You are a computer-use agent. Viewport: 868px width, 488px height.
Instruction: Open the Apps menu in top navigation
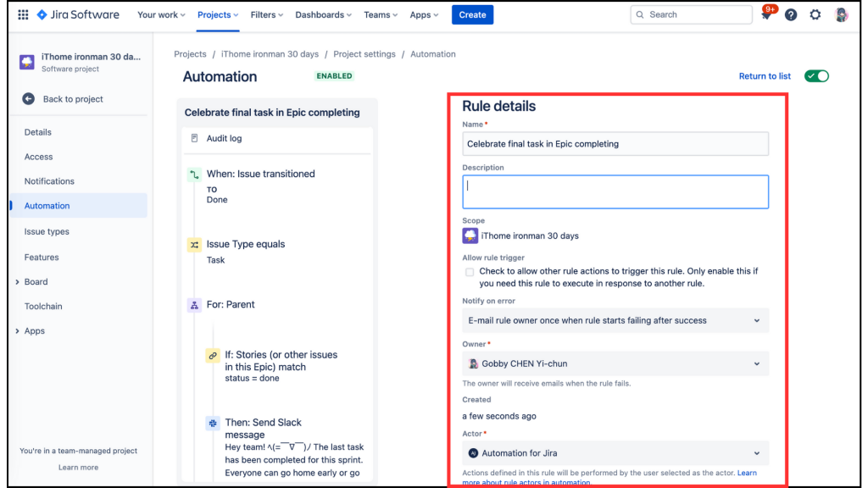pos(424,15)
